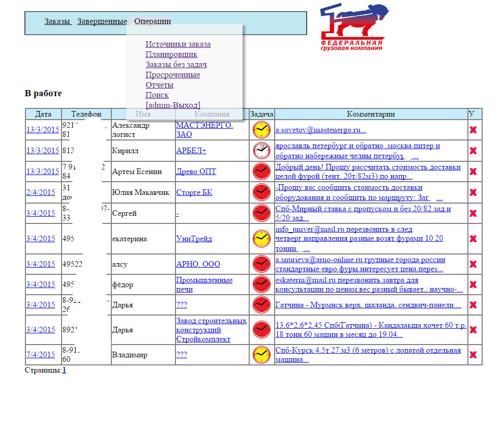The height and width of the screenshot is (427, 504).
Task: Click the info_univer@mail.ru comment link
Action: pos(359,239)
